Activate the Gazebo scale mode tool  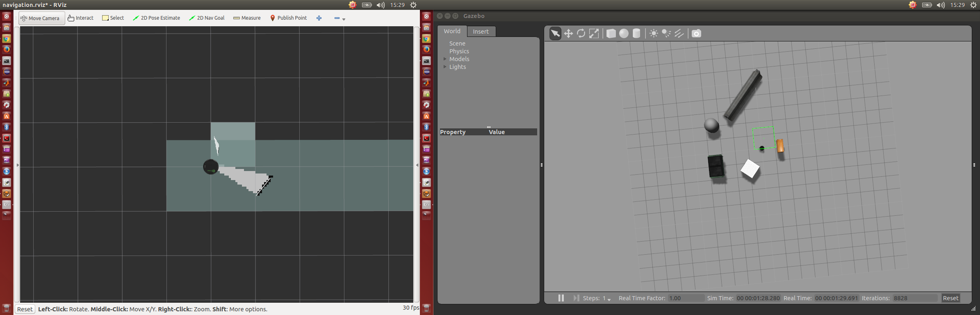tap(594, 33)
